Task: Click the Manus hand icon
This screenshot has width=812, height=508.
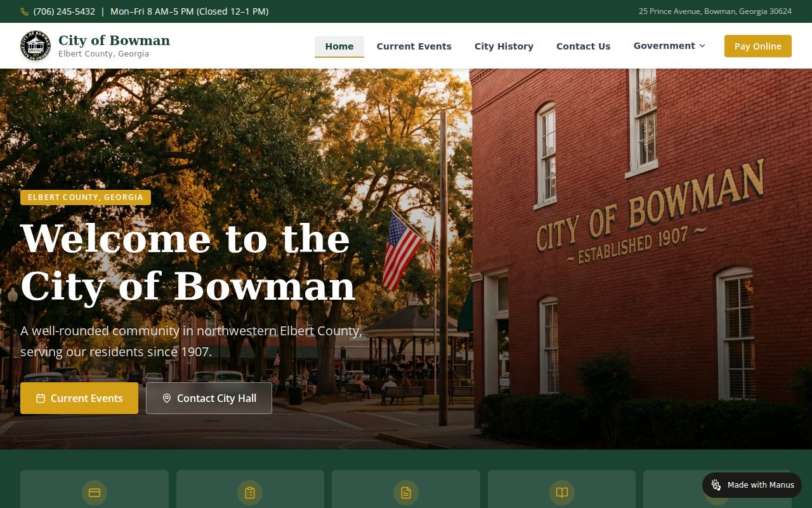Action: (716, 485)
